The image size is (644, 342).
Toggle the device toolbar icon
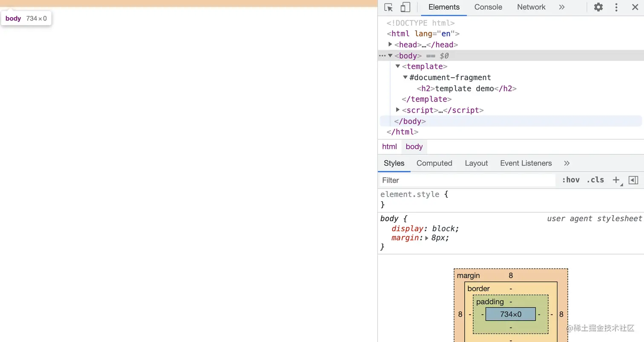(405, 7)
